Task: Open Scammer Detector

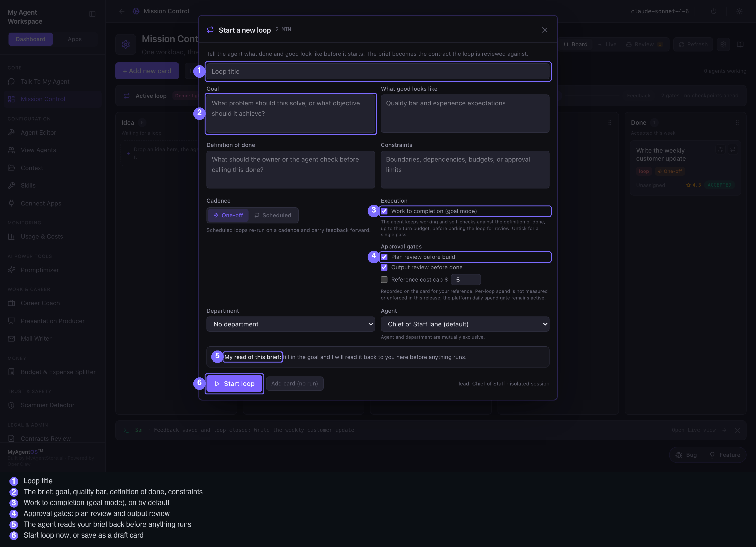Action: [53, 405]
